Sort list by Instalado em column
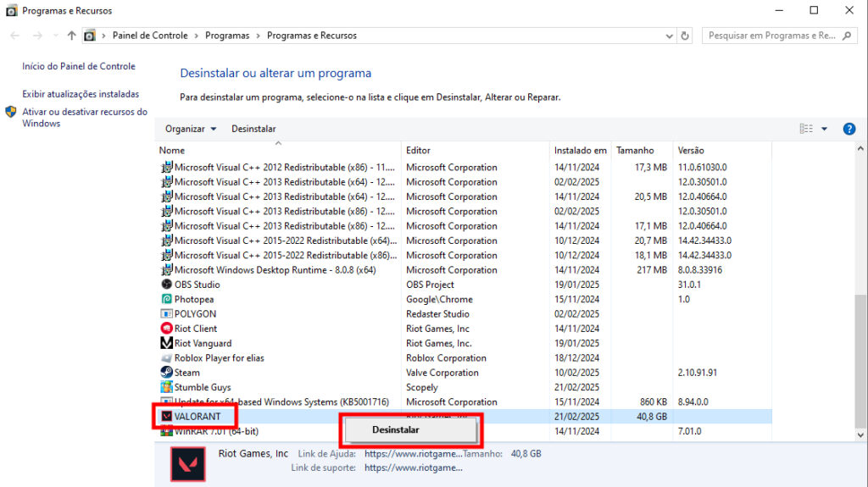Image resolution: width=868 pixels, height=487 pixels. (580, 151)
